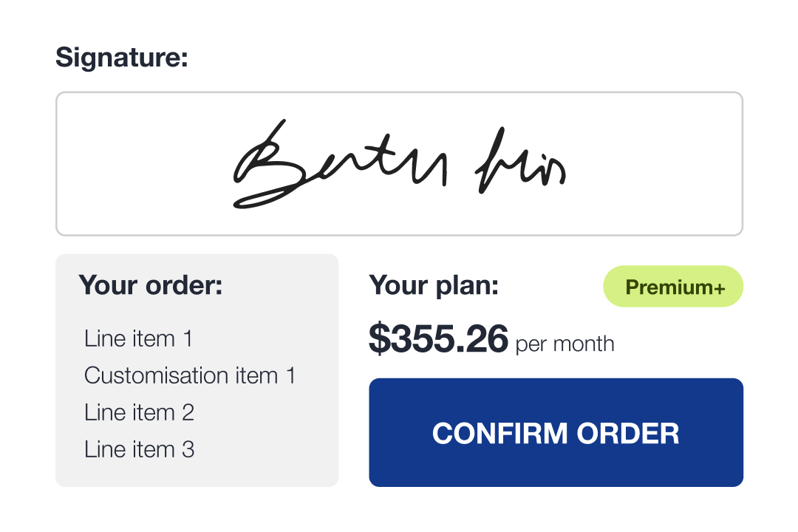This screenshot has width=798, height=532.
Task: Click empty right side of signature field
Action: 665,164
